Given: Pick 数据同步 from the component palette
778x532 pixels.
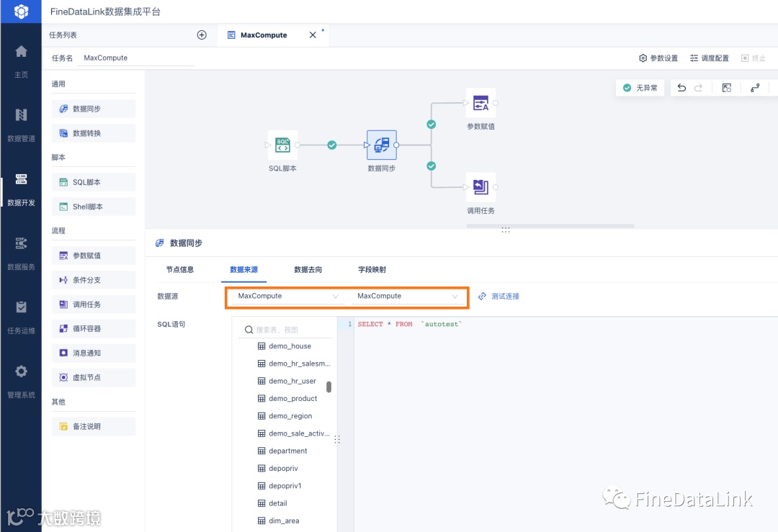Looking at the screenshot, I should [93, 109].
